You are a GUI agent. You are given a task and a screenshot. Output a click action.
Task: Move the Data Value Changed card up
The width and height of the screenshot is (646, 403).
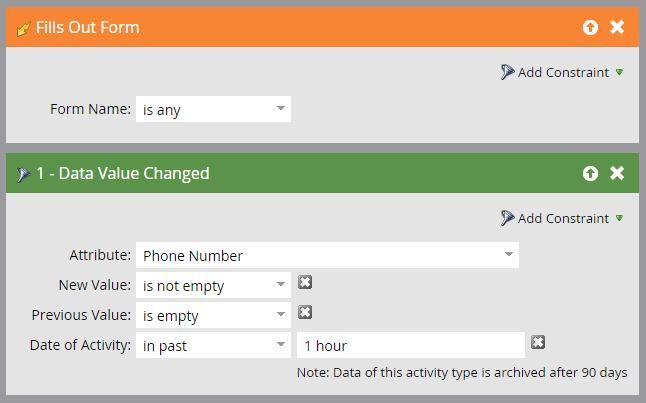point(590,173)
